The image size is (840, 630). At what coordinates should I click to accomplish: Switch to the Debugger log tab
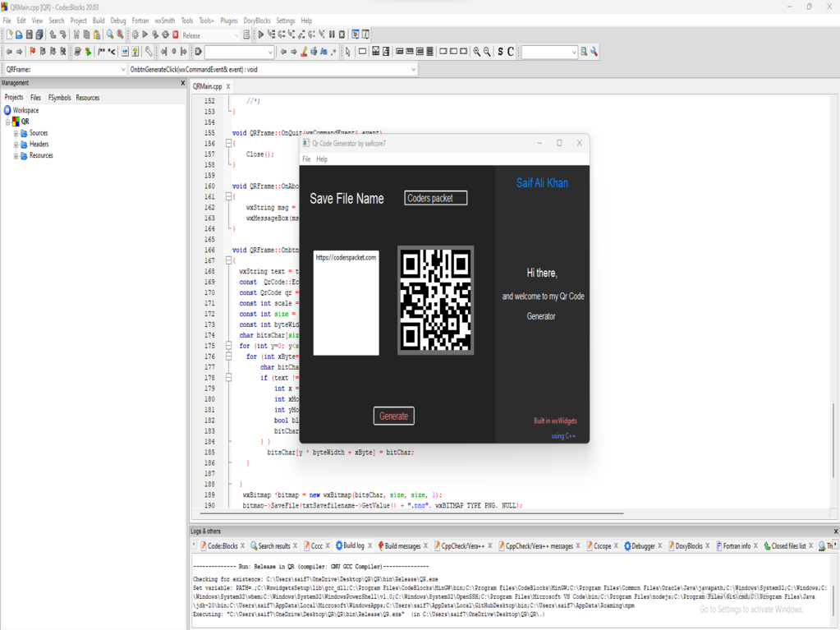pos(643,546)
